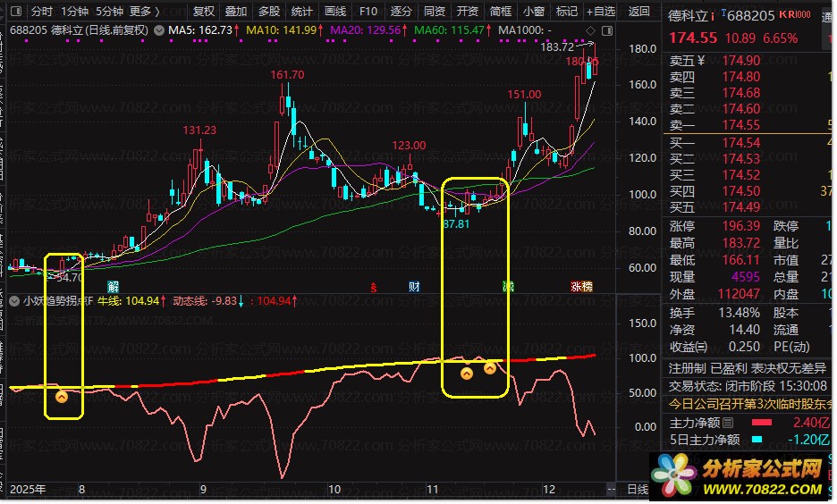Open the 复权 adjustment menu
The width and height of the screenshot is (837, 504).
(203, 11)
